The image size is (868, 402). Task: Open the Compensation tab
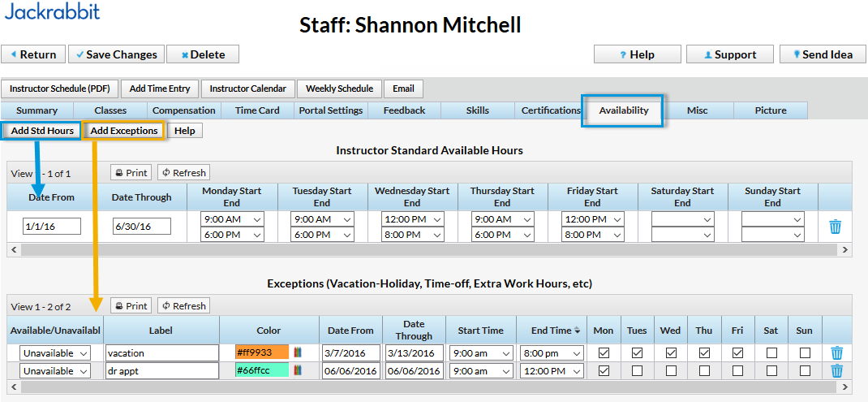(x=184, y=110)
